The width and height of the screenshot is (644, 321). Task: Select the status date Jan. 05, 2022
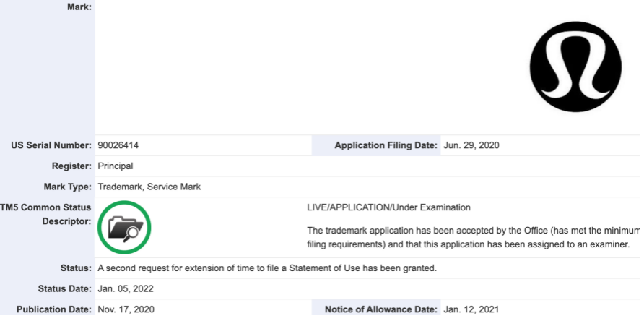tap(126, 289)
